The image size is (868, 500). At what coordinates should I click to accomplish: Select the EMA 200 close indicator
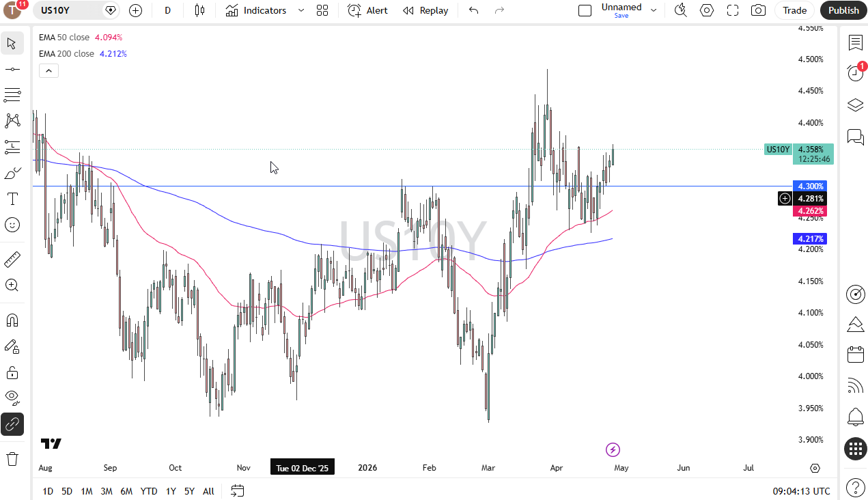tap(66, 53)
